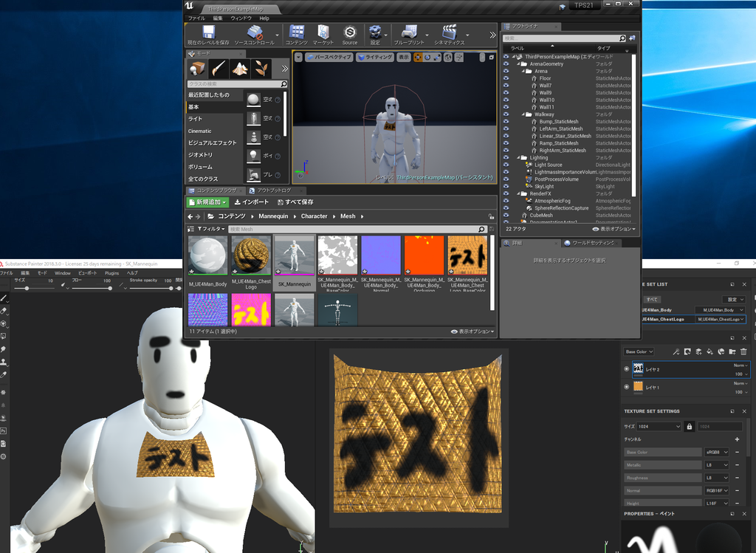Save the current level in Unreal toolbar
The height and width of the screenshot is (553, 756).
tap(208, 35)
